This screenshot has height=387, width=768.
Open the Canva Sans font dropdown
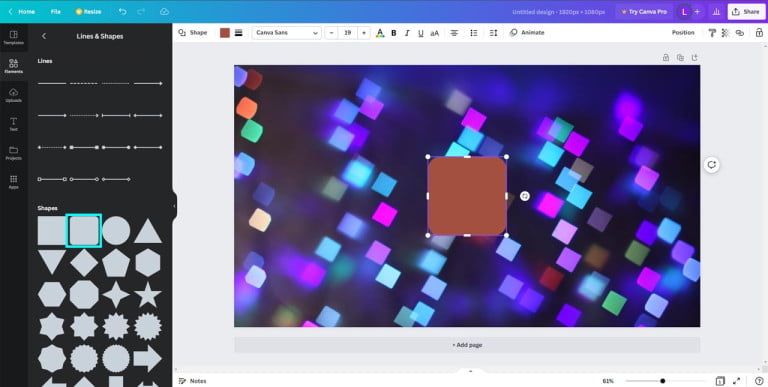click(x=287, y=33)
